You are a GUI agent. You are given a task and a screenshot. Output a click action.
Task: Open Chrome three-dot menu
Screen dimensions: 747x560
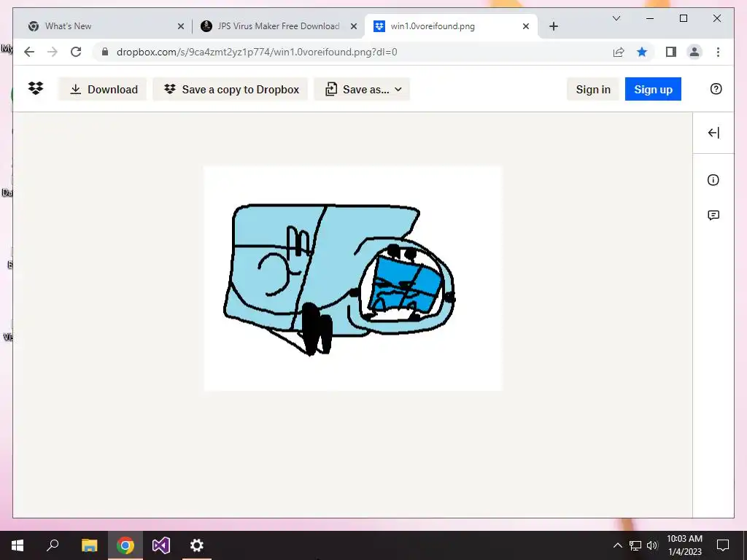tap(718, 52)
